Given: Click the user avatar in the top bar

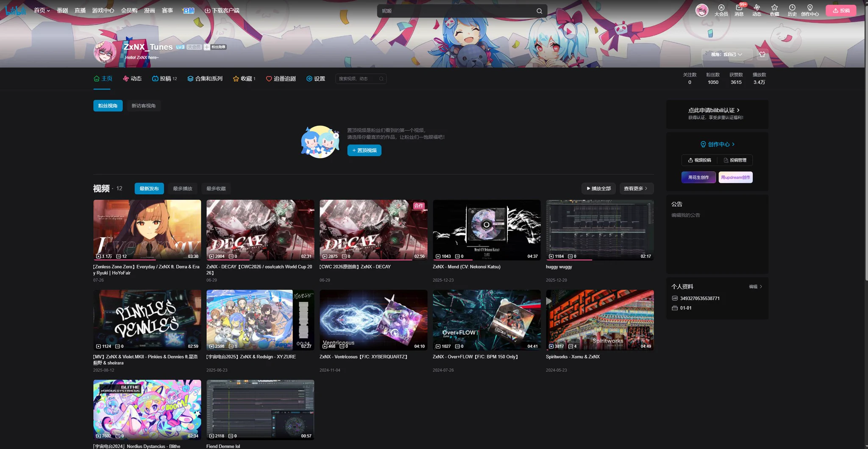Looking at the screenshot, I should [702, 10].
